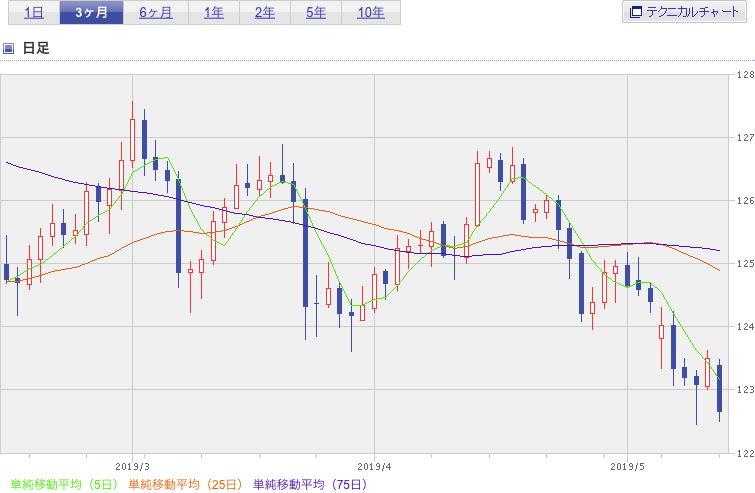Click the 125 price axis label

(x=745, y=263)
